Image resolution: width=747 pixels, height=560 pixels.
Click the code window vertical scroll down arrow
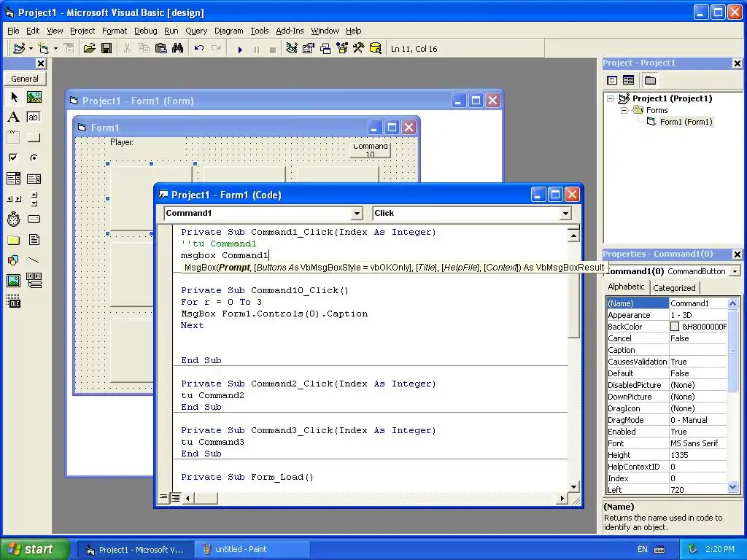pyautogui.click(x=573, y=486)
